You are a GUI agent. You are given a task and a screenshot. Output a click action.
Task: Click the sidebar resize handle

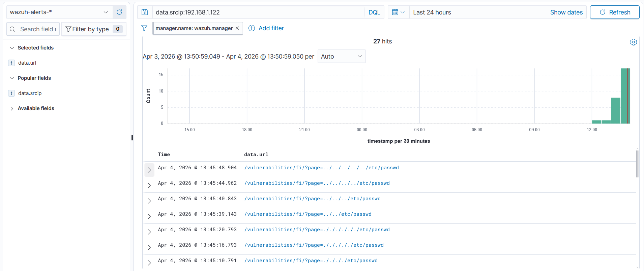132,138
